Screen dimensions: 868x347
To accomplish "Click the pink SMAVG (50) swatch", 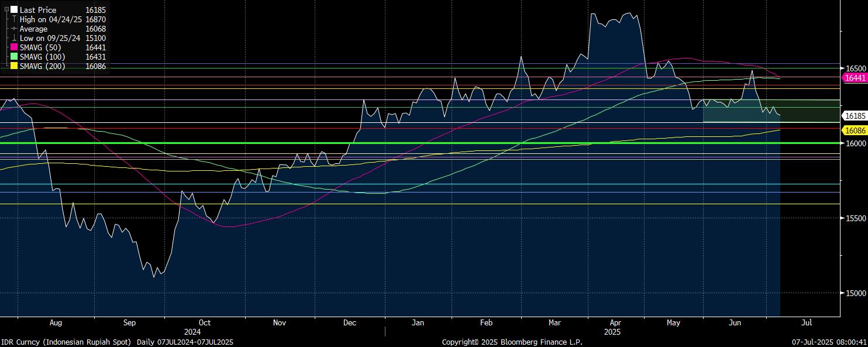I will coord(14,47).
